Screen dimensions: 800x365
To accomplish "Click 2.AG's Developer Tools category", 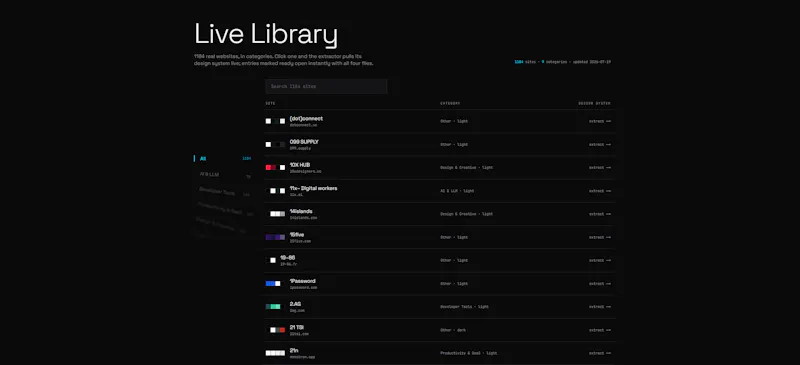I will tap(465, 307).
